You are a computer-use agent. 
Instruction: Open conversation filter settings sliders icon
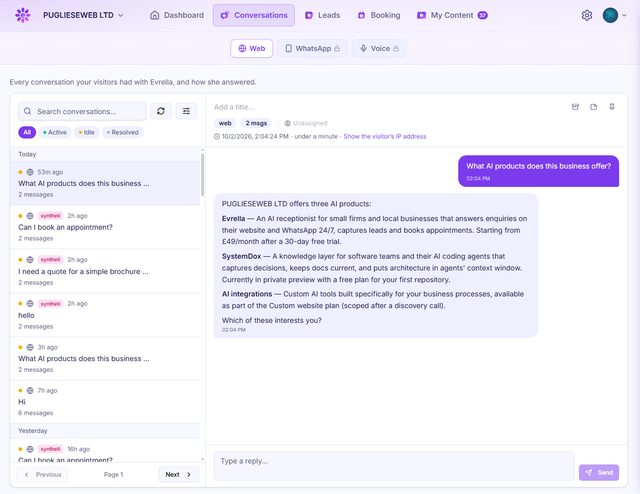(x=186, y=111)
